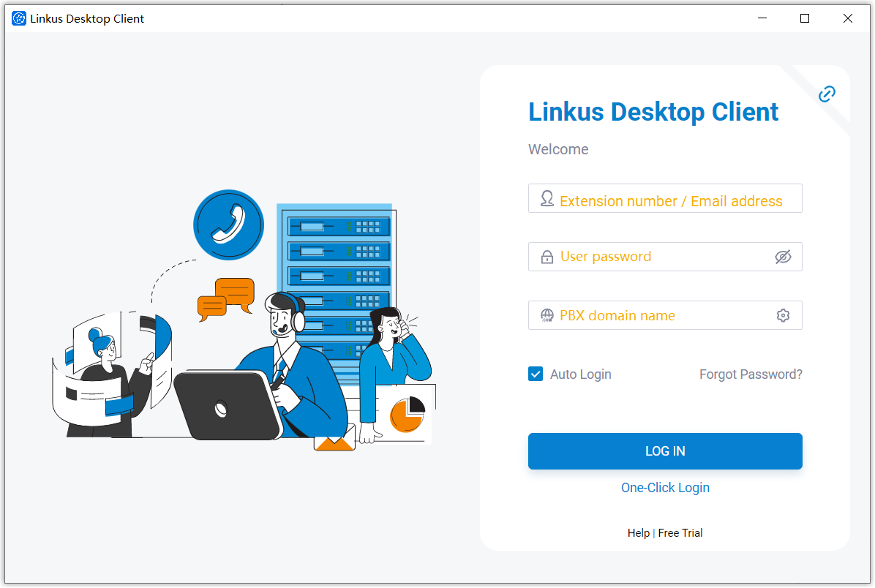Open PBX domain gear settings icon
This screenshot has height=588, width=875.
tap(783, 315)
